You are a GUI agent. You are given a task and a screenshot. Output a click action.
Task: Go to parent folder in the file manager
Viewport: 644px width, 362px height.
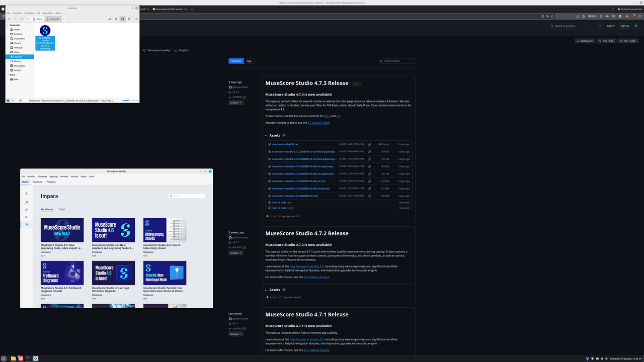[x=22, y=19]
